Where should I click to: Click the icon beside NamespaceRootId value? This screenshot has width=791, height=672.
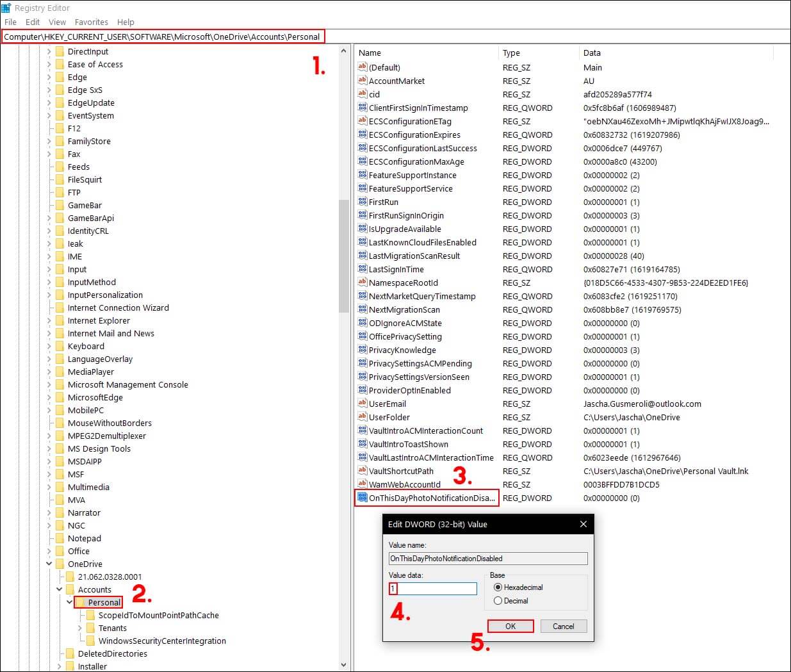pos(363,283)
